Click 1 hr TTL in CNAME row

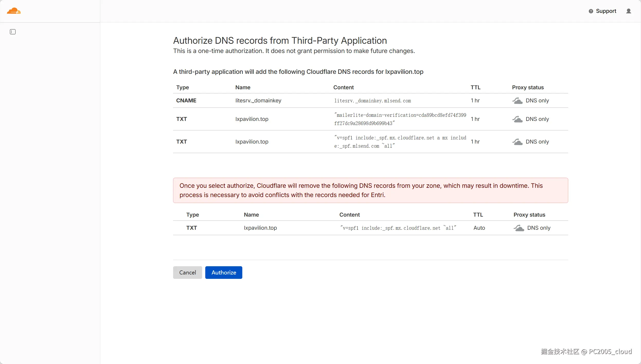(475, 101)
